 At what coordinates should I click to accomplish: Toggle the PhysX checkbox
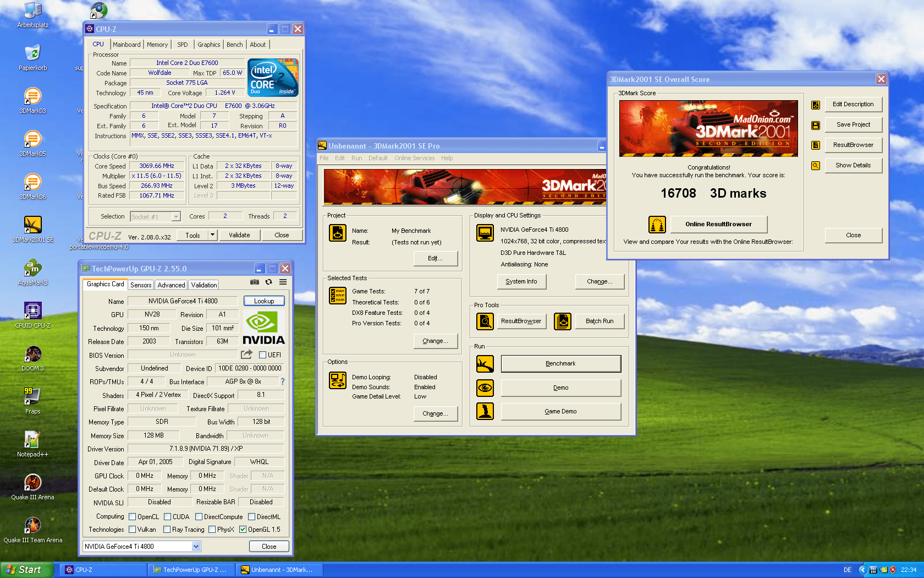tap(212, 530)
